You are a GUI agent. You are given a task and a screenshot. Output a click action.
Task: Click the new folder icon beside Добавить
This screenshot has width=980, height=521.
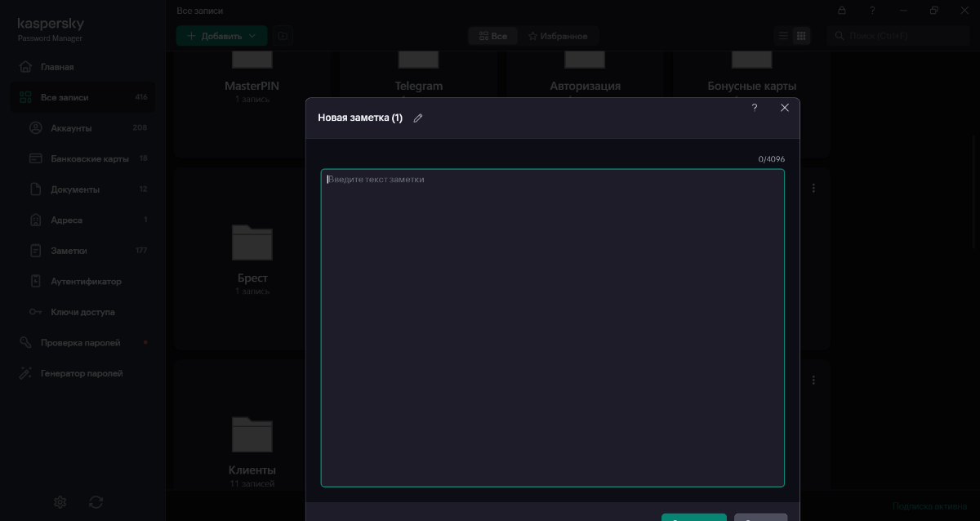click(x=283, y=36)
